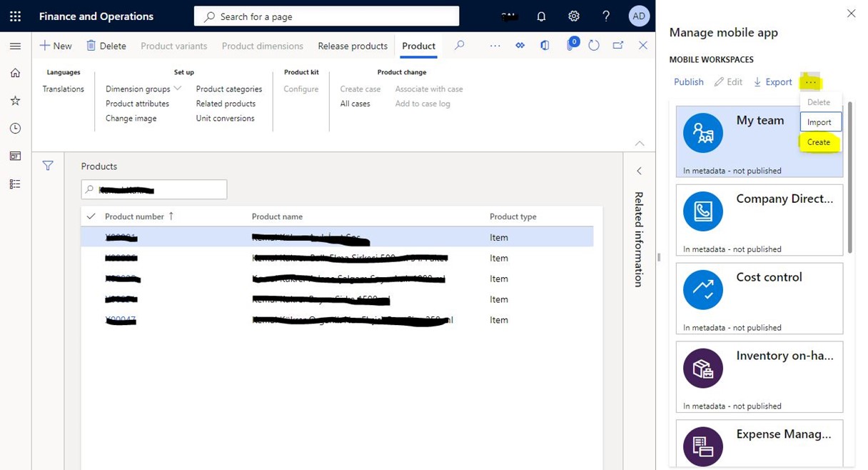Open Modules list icon in the sidebar

pos(16,184)
